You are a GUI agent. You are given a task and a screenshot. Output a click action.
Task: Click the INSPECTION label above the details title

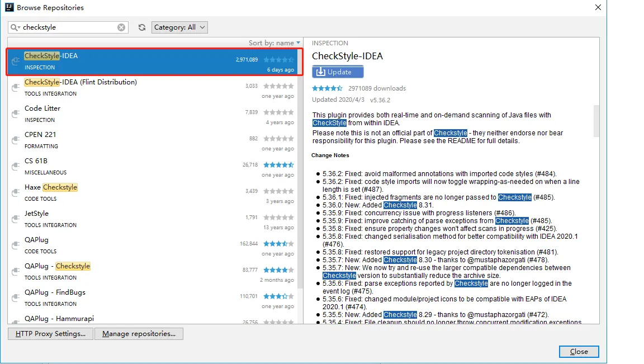(330, 43)
